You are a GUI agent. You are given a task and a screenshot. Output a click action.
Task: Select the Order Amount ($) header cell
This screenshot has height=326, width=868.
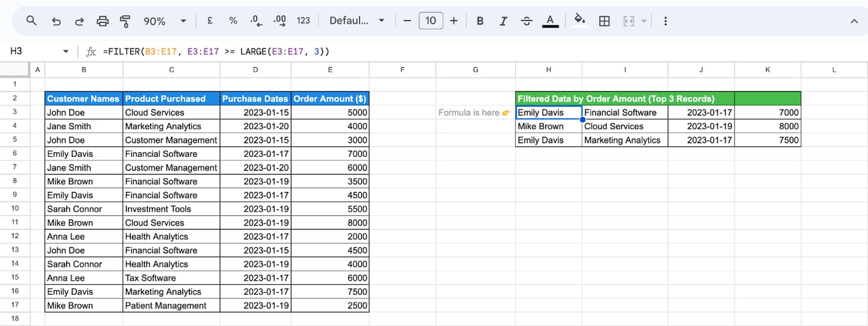point(330,98)
